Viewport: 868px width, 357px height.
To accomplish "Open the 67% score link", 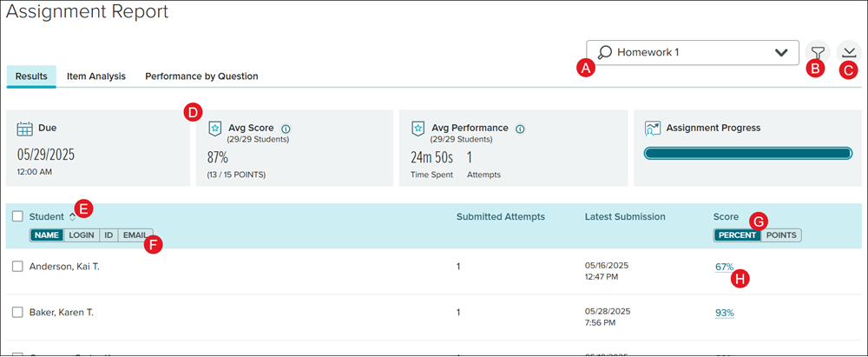I will (724, 267).
